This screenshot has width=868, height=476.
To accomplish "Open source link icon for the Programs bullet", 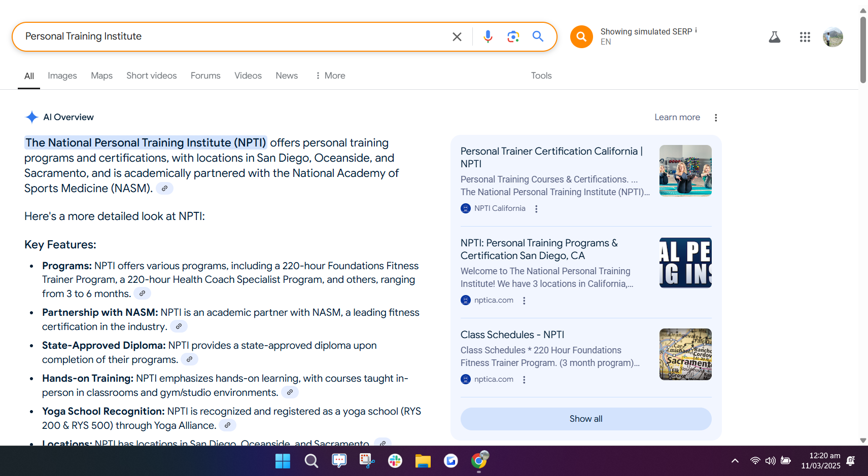I will (142, 294).
